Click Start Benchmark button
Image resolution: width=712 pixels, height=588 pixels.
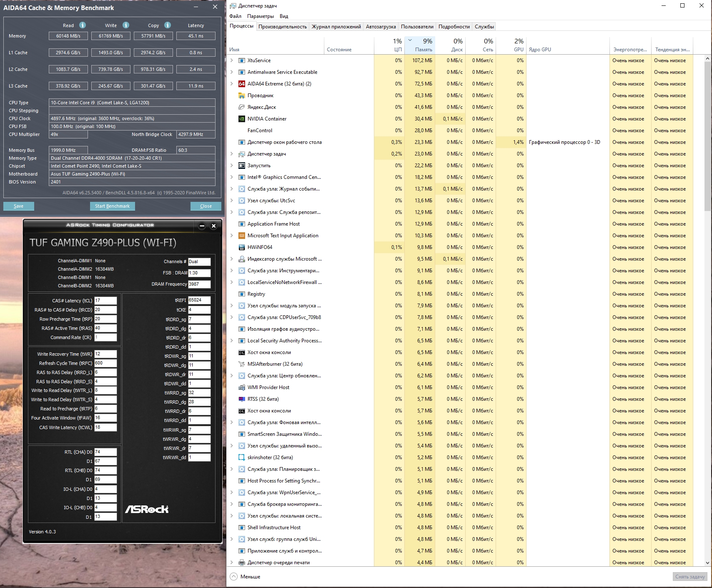[x=112, y=206]
